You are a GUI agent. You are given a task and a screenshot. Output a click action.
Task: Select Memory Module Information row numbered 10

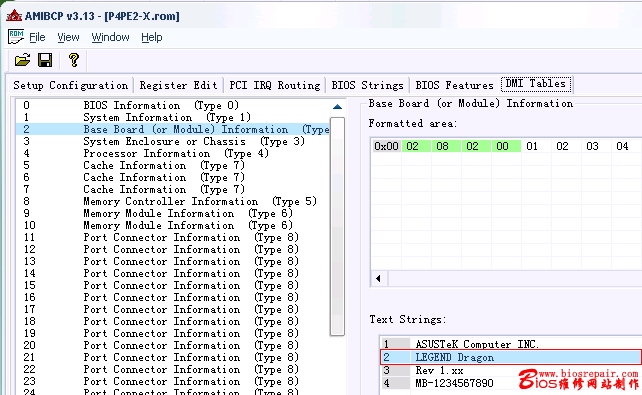coord(172,226)
